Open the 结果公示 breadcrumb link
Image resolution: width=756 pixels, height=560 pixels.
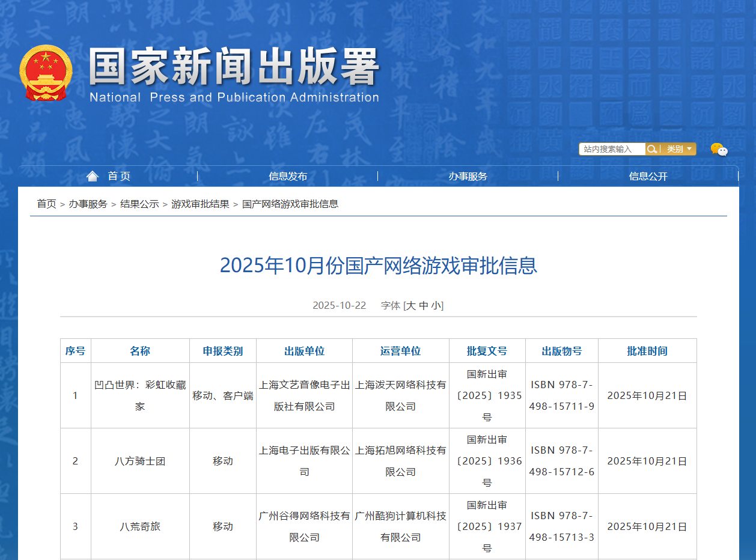coord(139,204)
